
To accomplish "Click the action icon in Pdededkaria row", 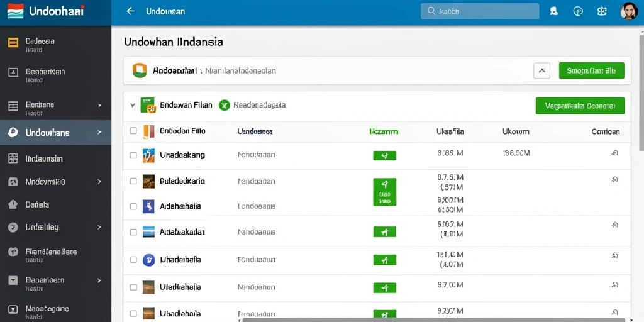I will 615,179.
